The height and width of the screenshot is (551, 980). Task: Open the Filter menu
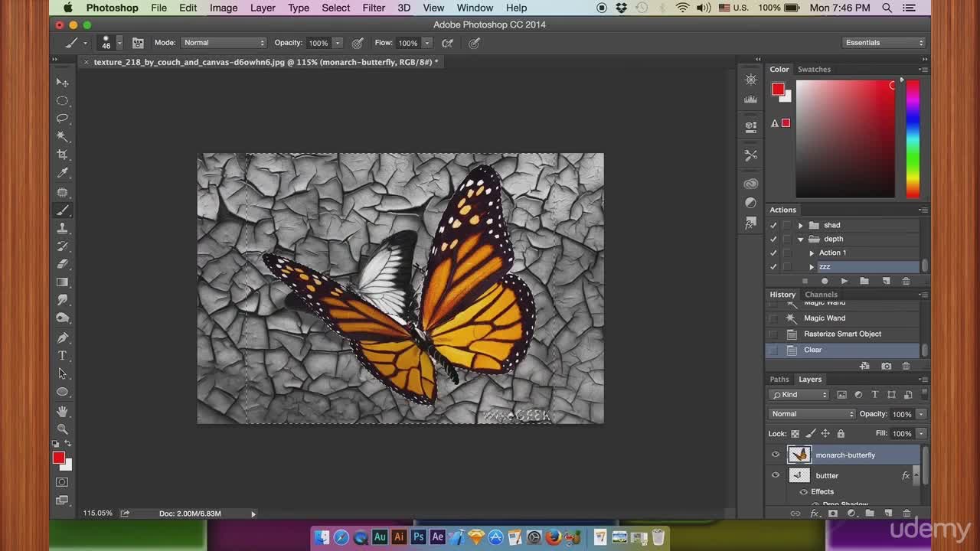[374, 8]
